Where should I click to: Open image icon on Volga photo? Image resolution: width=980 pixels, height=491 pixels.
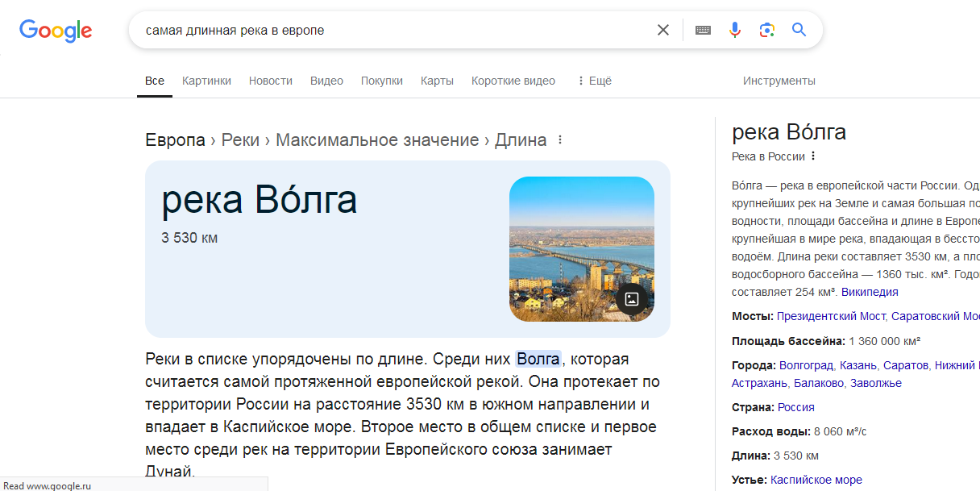632,299
